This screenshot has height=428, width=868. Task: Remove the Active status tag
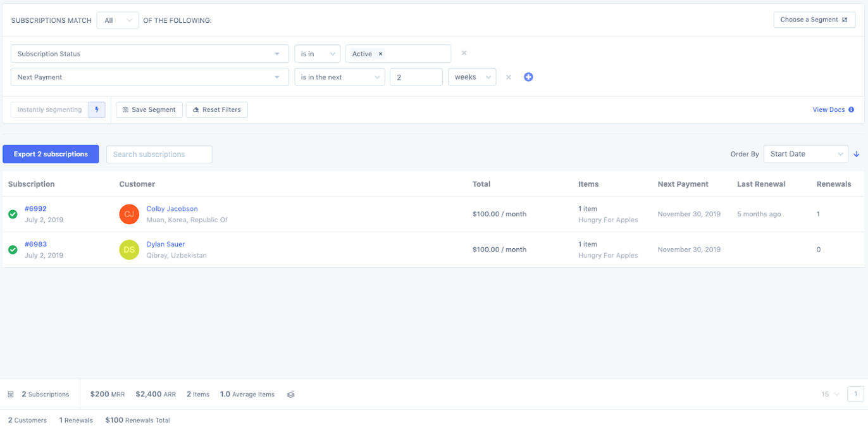pos(380,54)
